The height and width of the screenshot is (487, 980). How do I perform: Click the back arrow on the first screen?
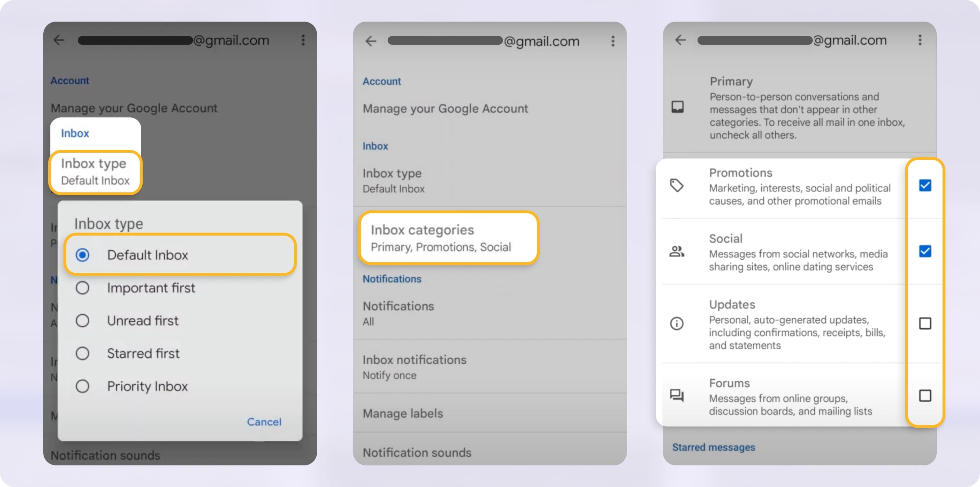(60, 40)
